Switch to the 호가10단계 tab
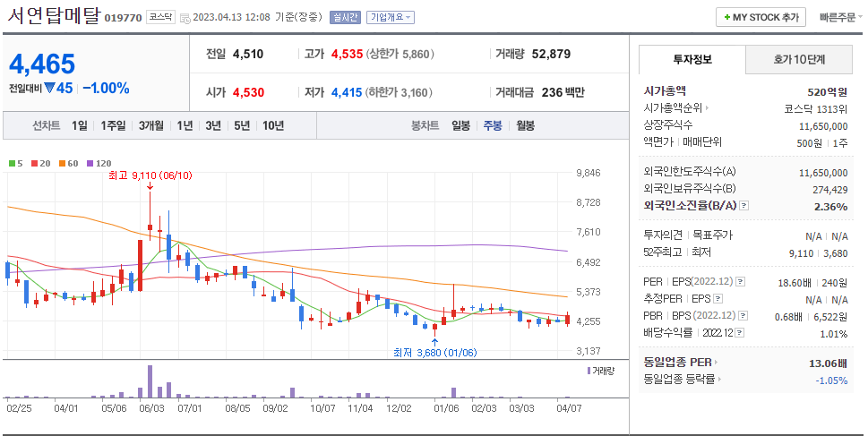Screen dimensions: 868x436 pyautogui.click(x=799, y=60)
